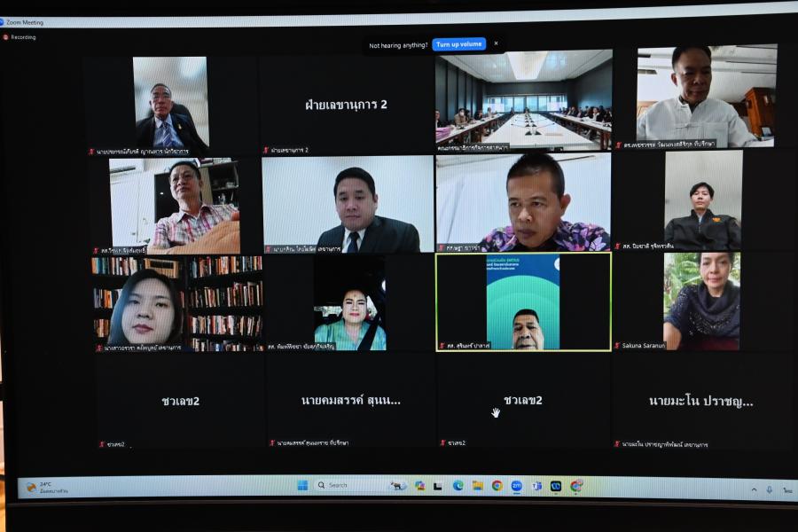Open Microsoft Teams from the taskbar
The image size is (798, 532).
536,486
